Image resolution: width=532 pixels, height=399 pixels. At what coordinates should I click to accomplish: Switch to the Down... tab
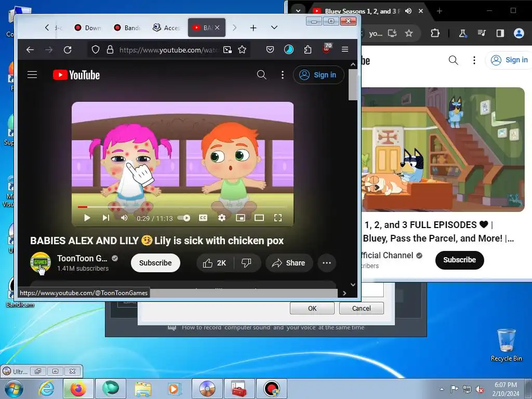point(87,28)
